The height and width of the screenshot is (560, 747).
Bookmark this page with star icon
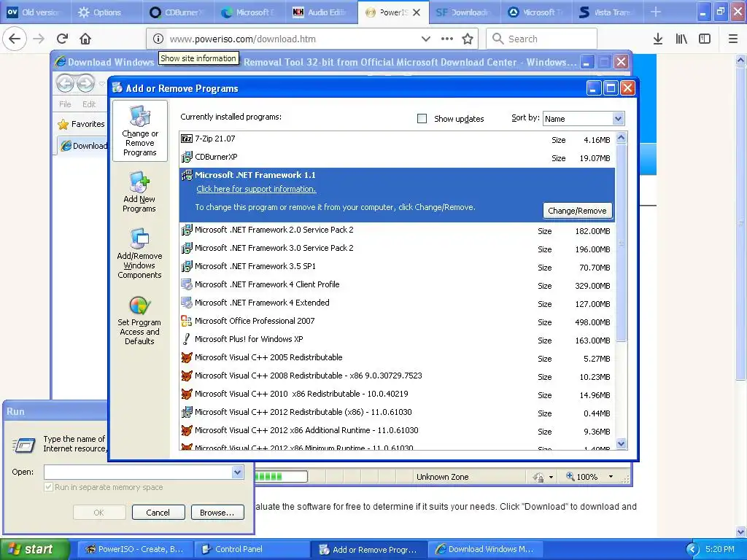tap(468, 39)
